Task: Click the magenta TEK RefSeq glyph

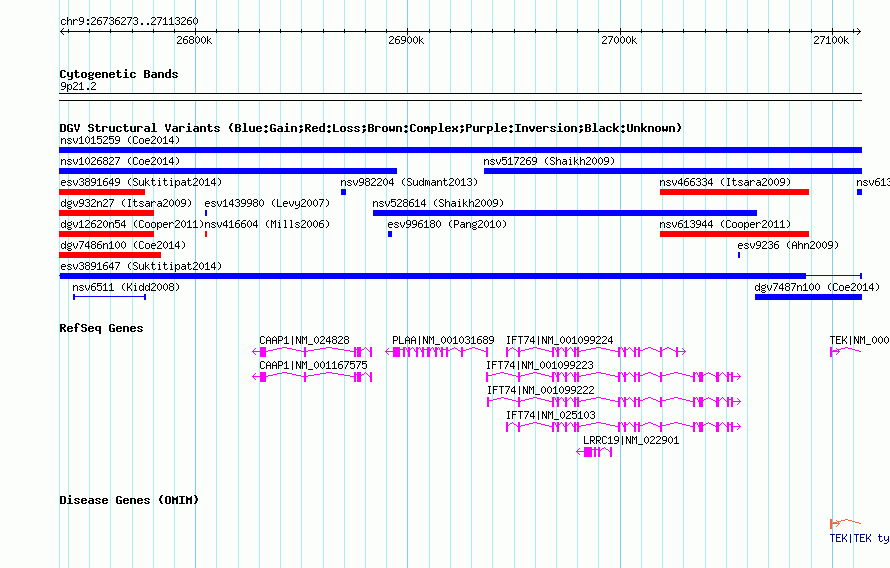Action: click(x=846, y=352)
